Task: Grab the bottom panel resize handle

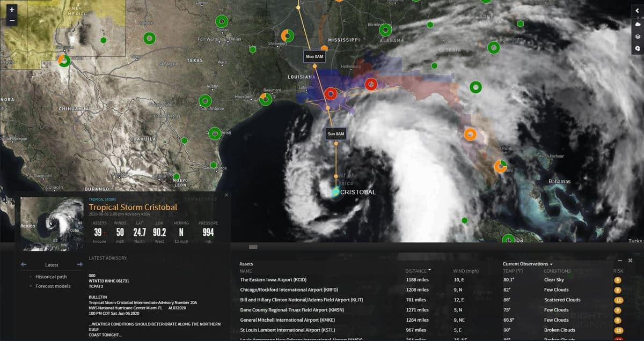Action: [253, 247]
